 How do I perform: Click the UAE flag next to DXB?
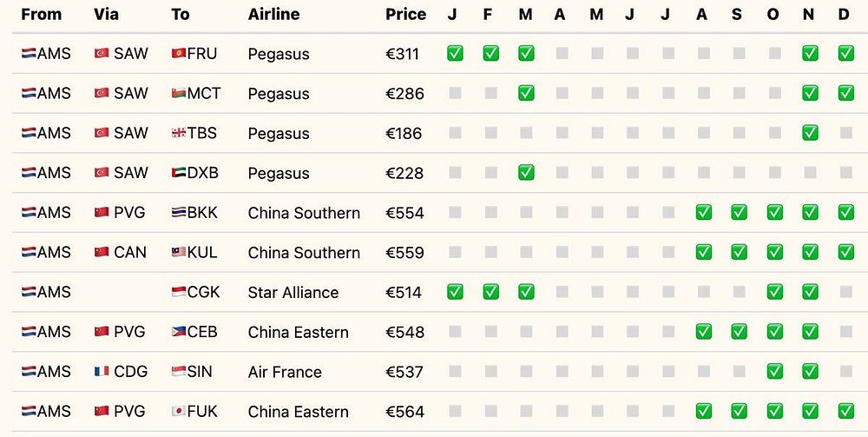click(180, 173)
